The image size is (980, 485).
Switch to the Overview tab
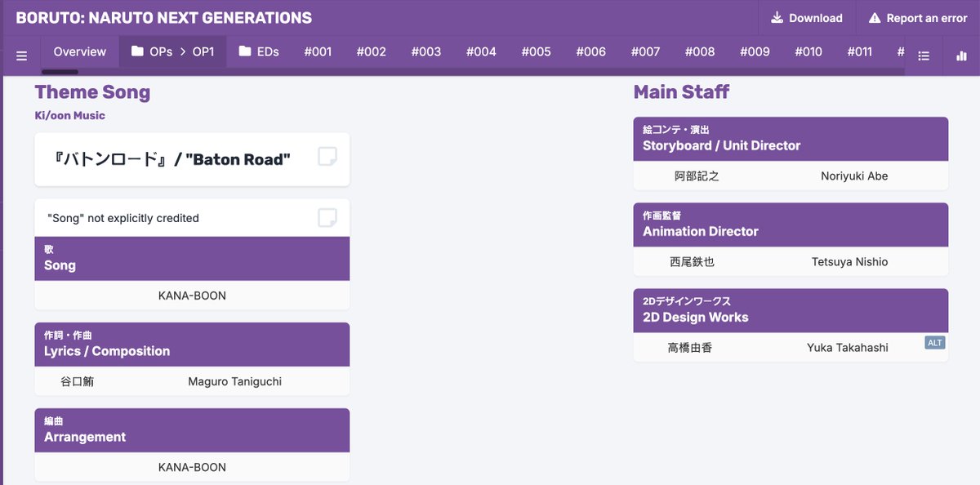coord(80,51)
